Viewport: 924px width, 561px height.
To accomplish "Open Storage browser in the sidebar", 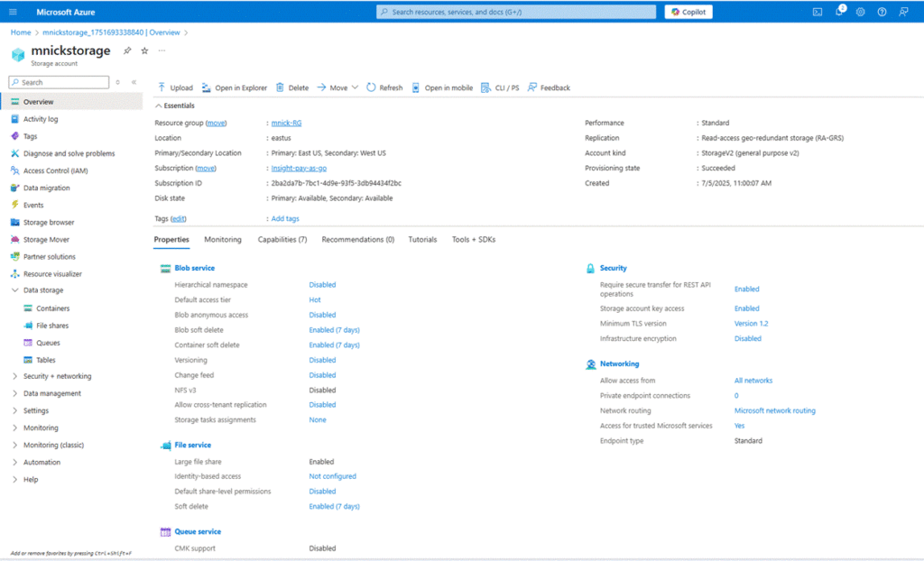I will (49, 222).
